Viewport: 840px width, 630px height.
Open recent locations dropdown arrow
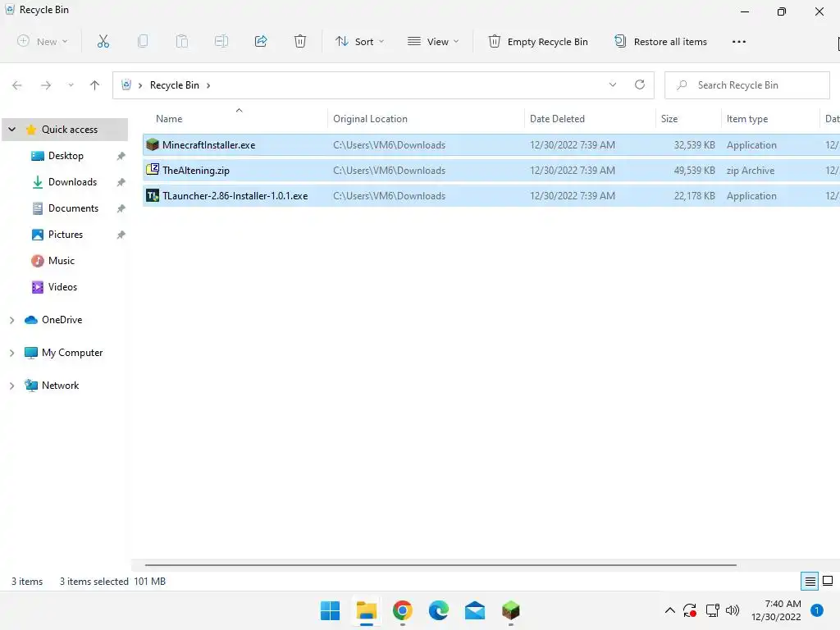[x=71, y=85]
